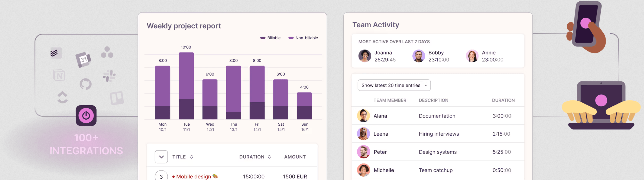Click the Documentation description text
This screenshot has width=644, height=180.
click(437, 116)
